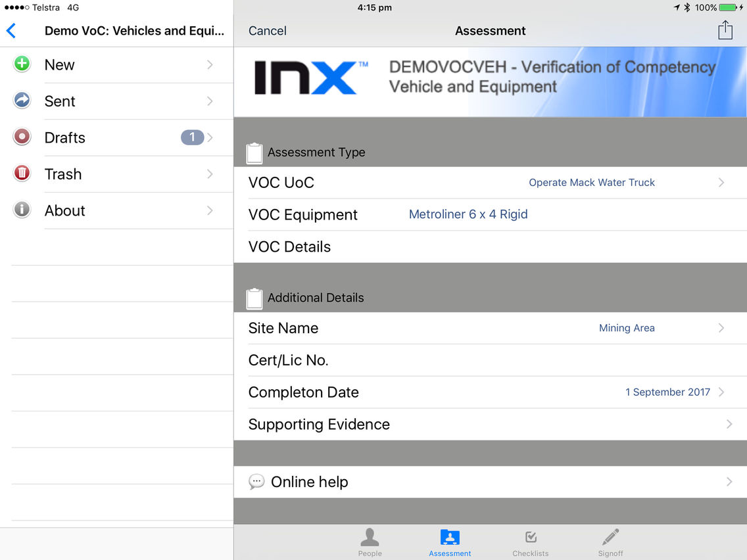Cancel the assessment form
The height and width of the screenshot is (560, 747).
[x=267, y=31]
